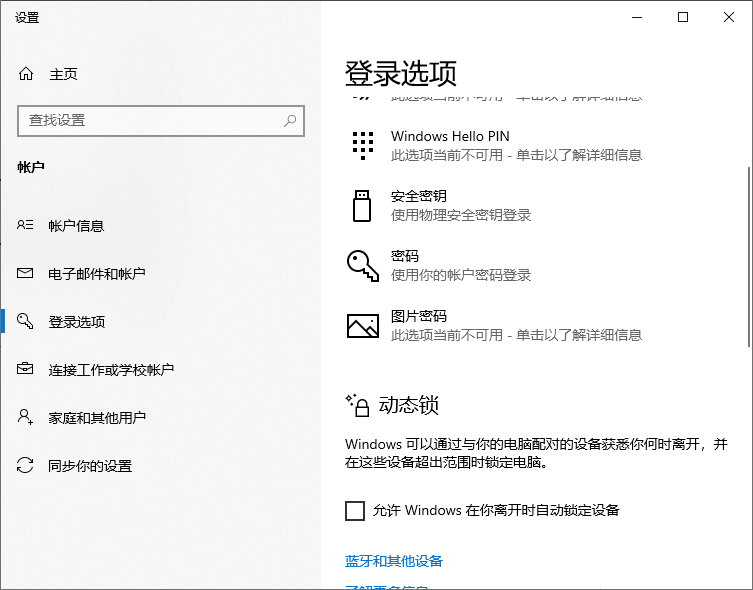The image size is (753, 590).
Task: Go to 家庭和其他用户 page
Action: point(97,418)
